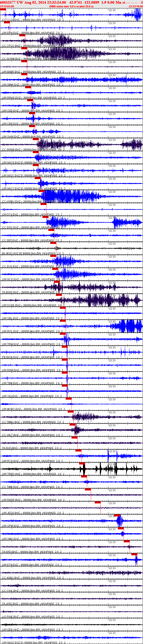
Task: Click the red pick marker on CC CLOV trace
Action: [x=3, y=9]
